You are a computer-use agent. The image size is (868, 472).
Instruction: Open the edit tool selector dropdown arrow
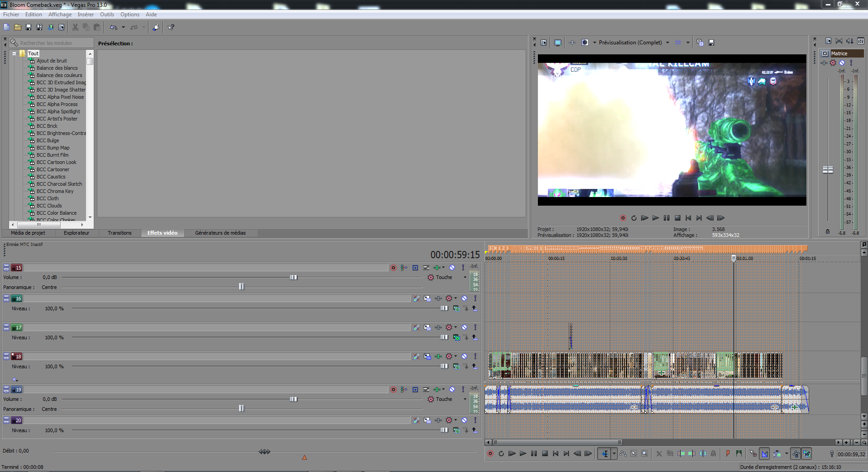[x=614, y=453]
